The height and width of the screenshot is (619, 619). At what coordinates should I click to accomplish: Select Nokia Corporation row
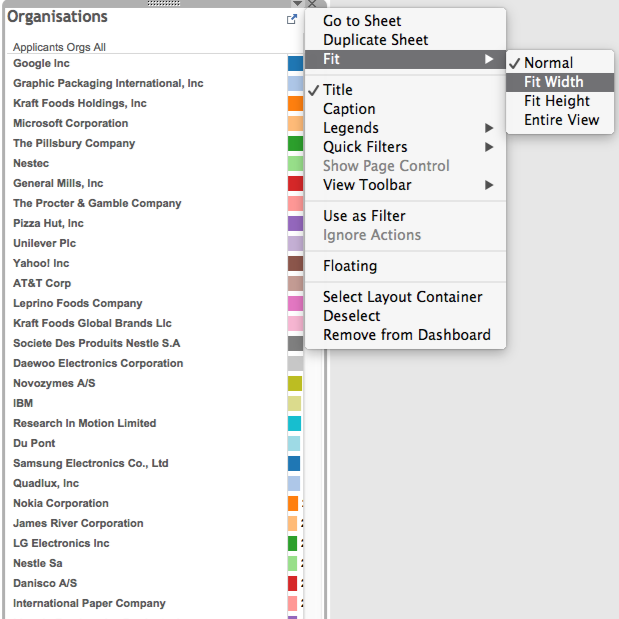[x=61, y=503]
